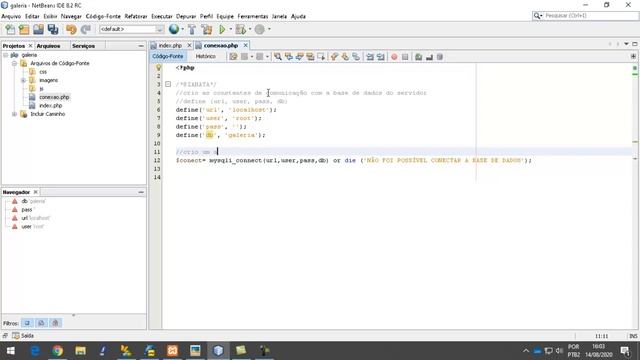Image resolution: width=640 pixels, height=360 pixels.
Task: Click the Redo toolbar icon
Action: click(85, 29)
